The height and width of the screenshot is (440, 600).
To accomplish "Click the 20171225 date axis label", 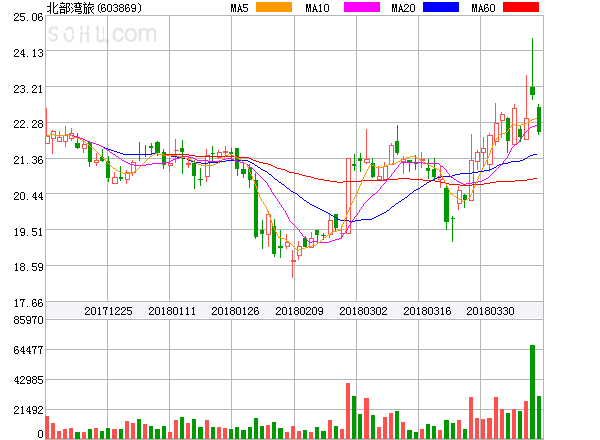I will pyautogui.click(x=108, y=311).
